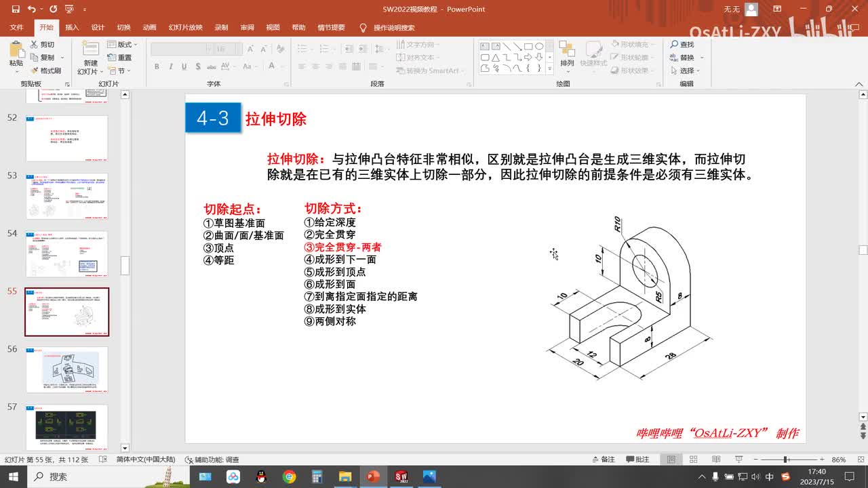Toggle Italic formatting button
Image resolution: width=868 pixels, height=488 pixels.
pyautogui.click(x=170, y=66)
